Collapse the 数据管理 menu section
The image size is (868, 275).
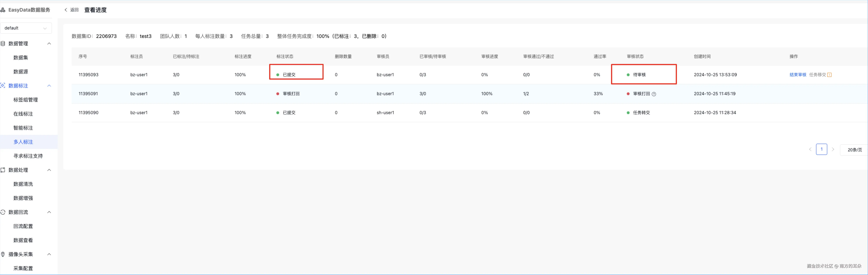tap(49, 44)
